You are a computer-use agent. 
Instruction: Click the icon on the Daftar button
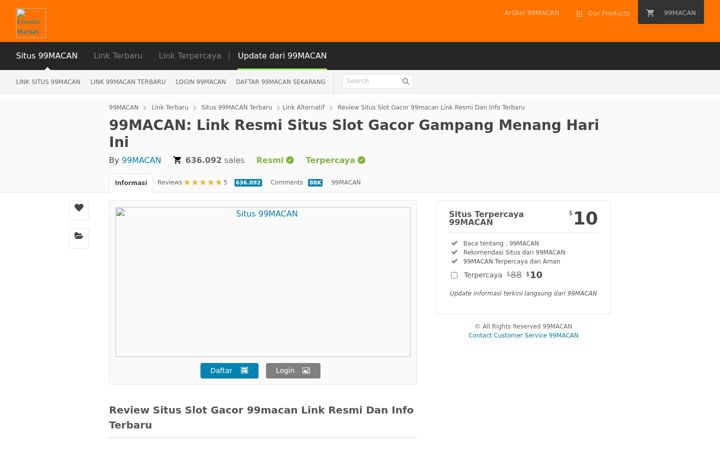244,371
